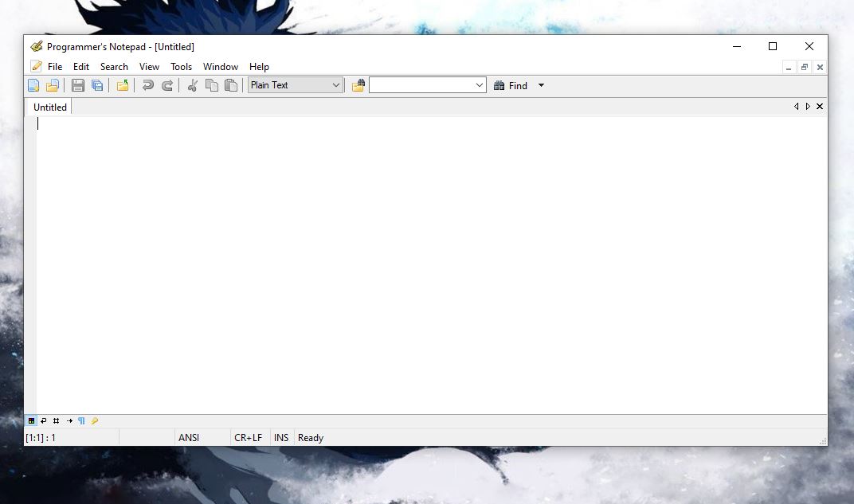Open the Search menu

[114, 67]
